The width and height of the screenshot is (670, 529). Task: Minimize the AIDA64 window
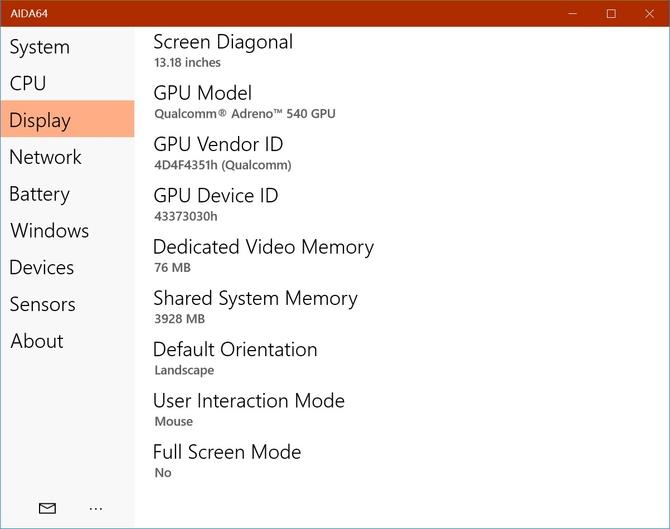click(572, 14)
